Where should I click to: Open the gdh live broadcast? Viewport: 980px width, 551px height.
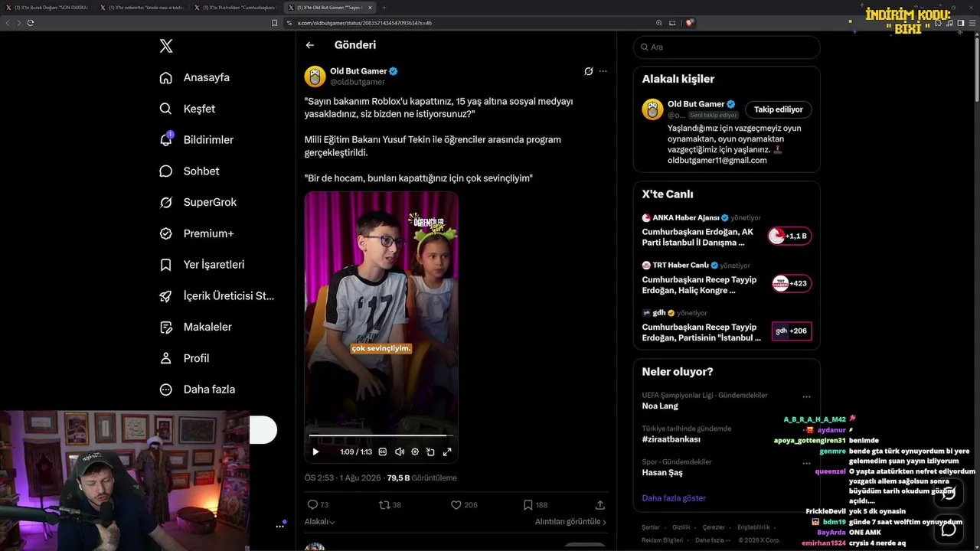tap(727, 325)
